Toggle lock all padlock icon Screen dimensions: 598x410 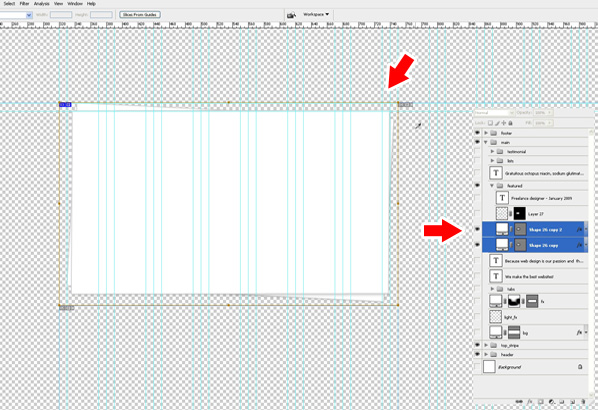click(x=510, y=123)
